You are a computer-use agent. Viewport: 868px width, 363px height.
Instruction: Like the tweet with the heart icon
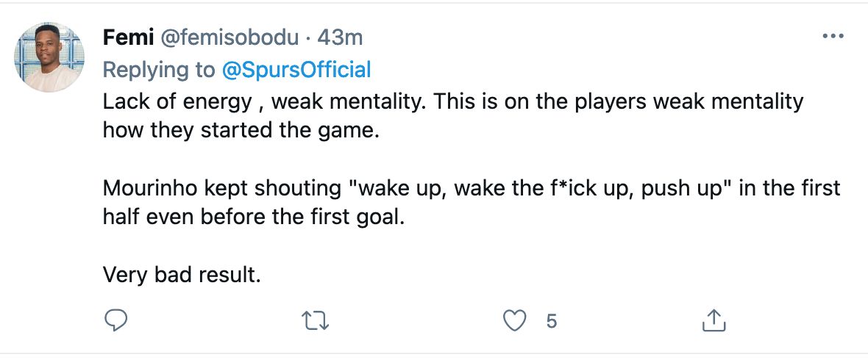[516, 320]
